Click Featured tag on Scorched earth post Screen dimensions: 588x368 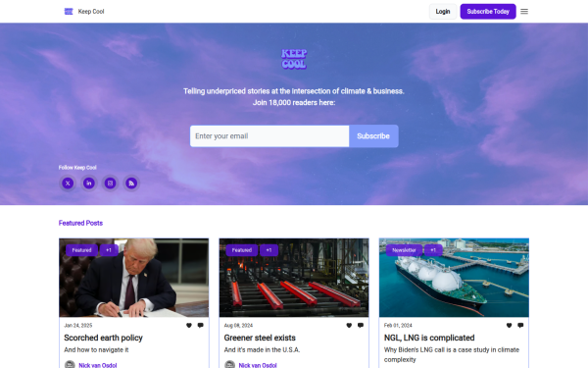(x=81, y=250)
